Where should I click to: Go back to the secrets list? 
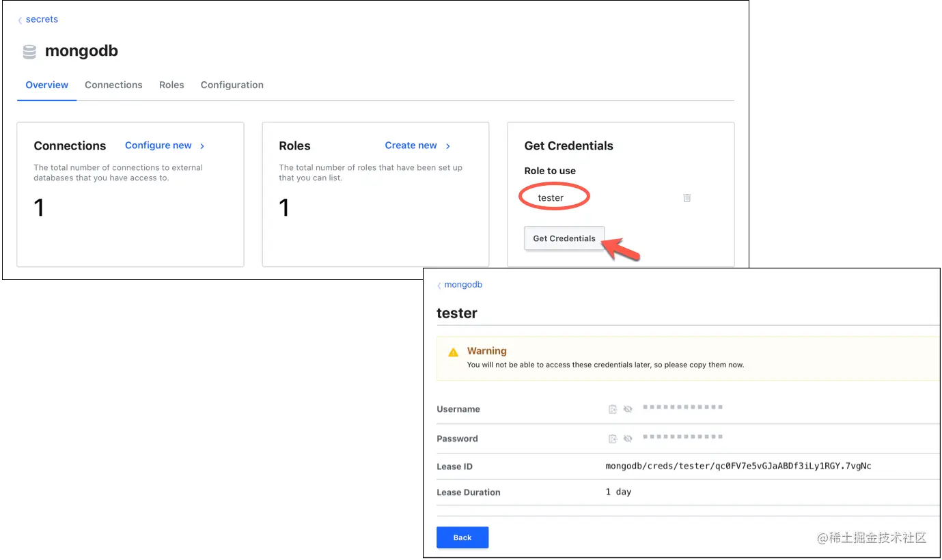point(38,19)
